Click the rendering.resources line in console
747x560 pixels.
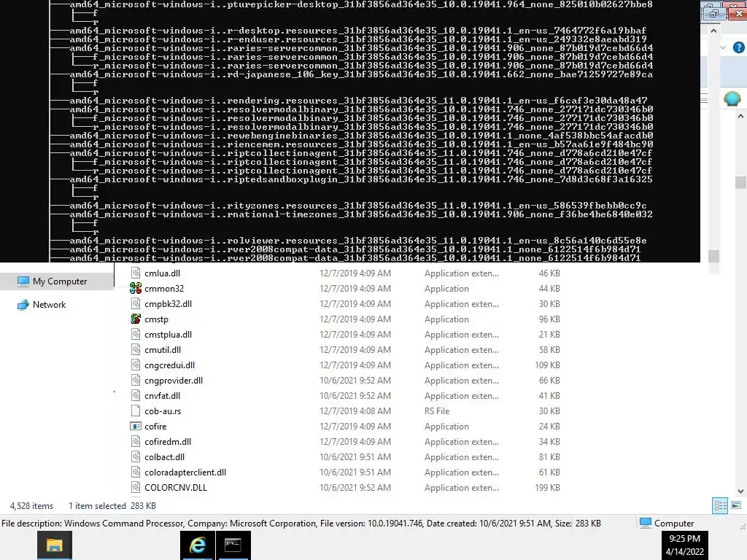[358, 101]
